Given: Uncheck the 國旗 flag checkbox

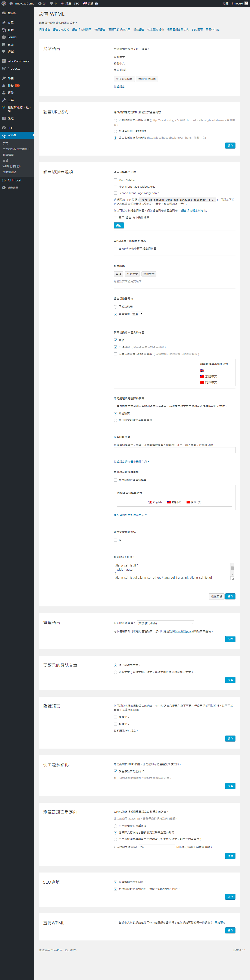Looking at the screenshot, I should (x=115, y=340).
